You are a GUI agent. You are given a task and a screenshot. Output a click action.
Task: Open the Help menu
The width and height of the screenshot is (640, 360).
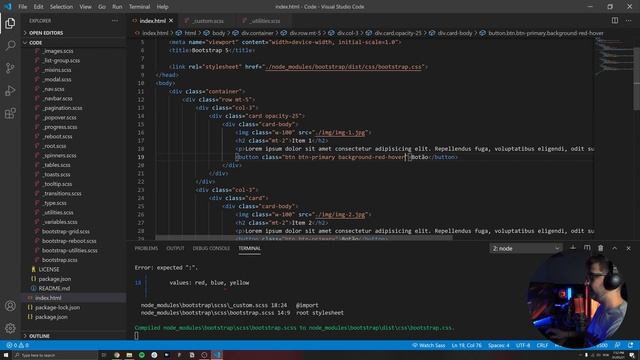[x=162, y=7]
